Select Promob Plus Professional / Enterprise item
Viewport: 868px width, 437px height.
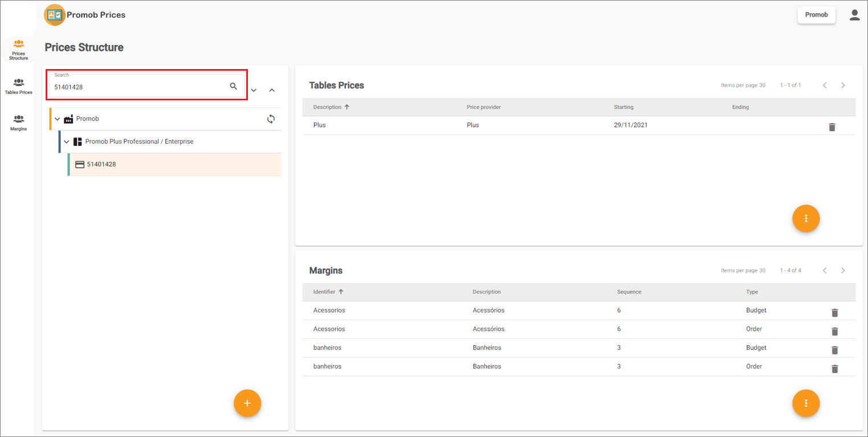(x=170, y=141)
